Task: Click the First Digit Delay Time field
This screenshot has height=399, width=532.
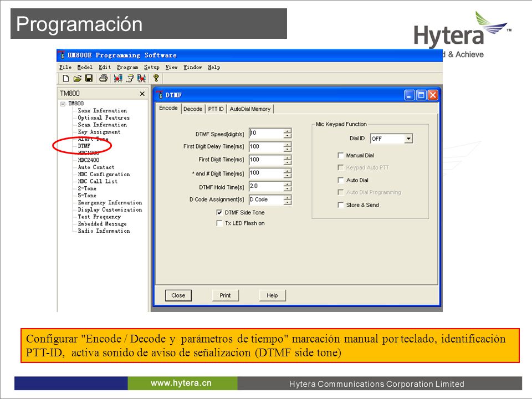Action: point(267,147)
